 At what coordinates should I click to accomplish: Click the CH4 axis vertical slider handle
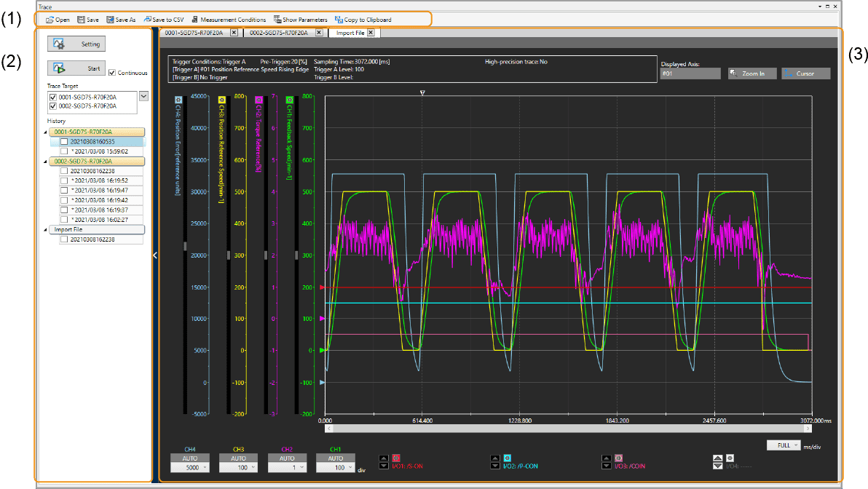pos(185,246)
